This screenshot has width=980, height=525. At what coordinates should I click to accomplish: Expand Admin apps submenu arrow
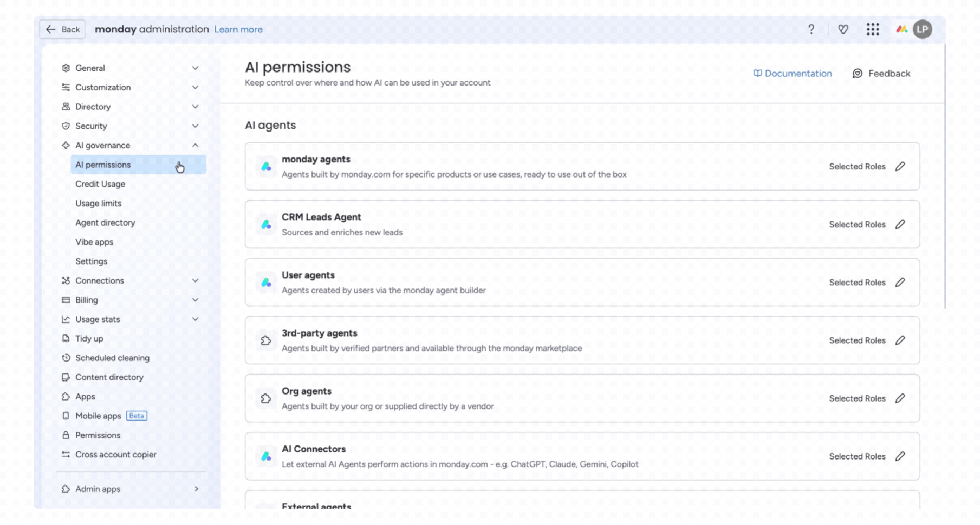pos(196,489)
